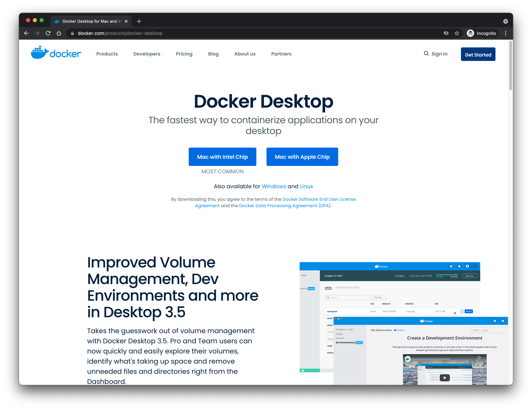Download for Mac with Apple Chip

[302, 157]
